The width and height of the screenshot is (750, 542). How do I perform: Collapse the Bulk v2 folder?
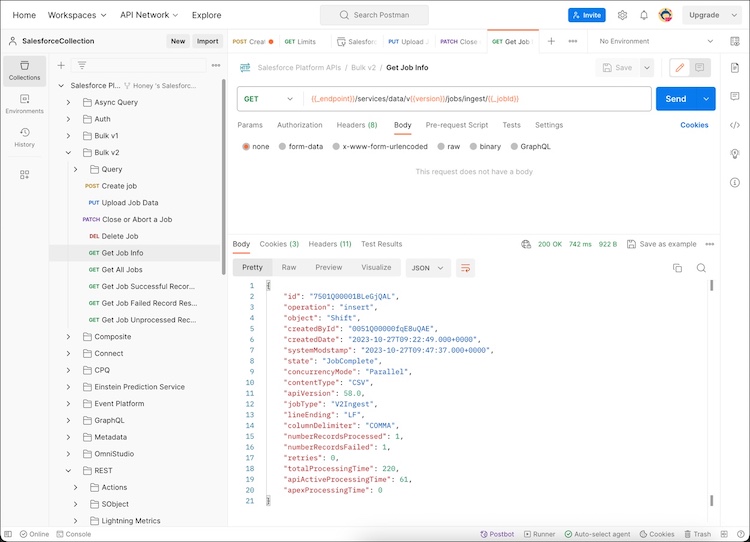coord(68,153)
